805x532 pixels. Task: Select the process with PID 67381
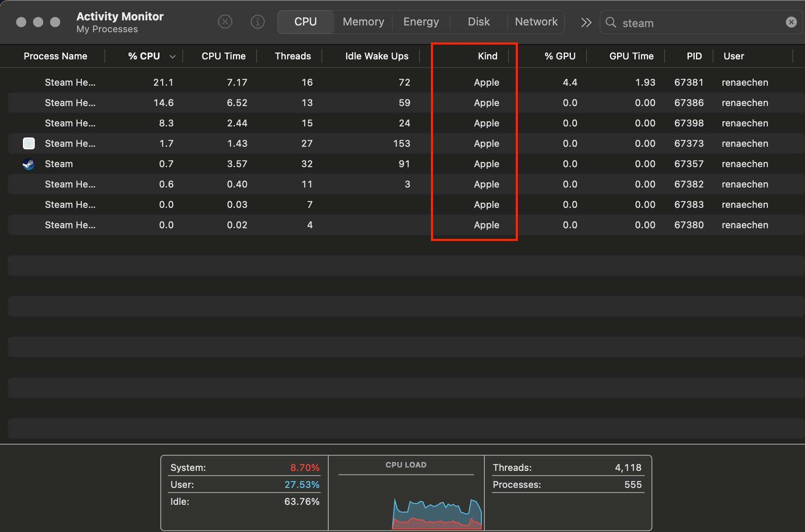403,82
